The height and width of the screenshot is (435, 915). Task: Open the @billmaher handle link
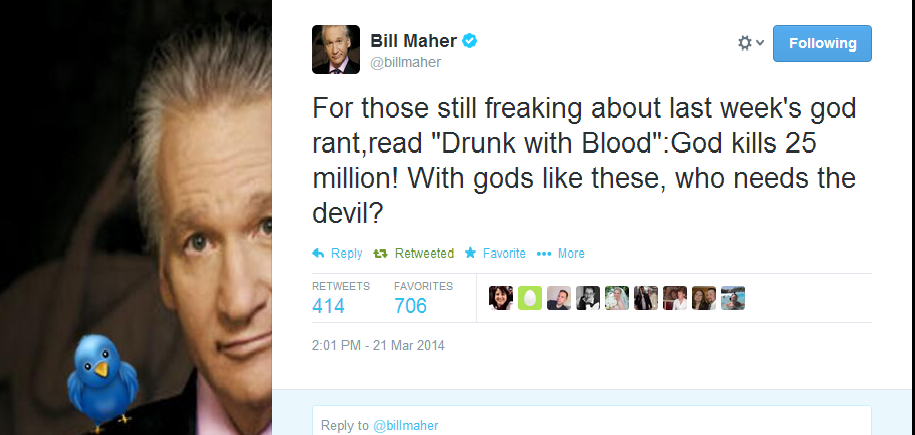tap(407, 62)
